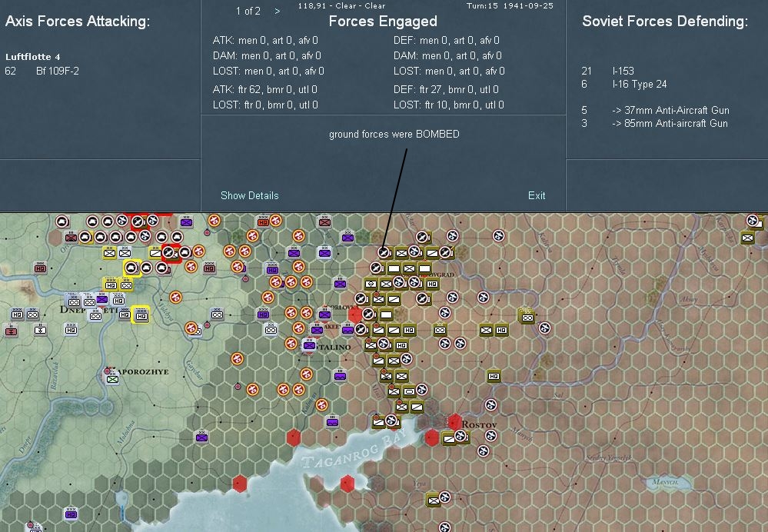Click 'DEF: ftr 27, bmr 0, utl 0' line
The image size is (768, 532).
pyautogui.click(x=446, y=90)
